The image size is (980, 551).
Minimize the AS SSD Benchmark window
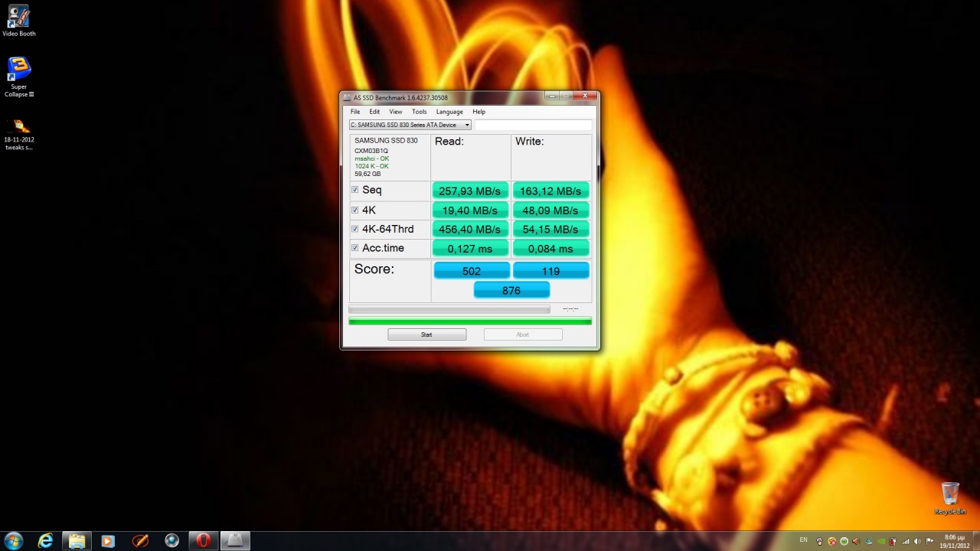coord(552,96)
